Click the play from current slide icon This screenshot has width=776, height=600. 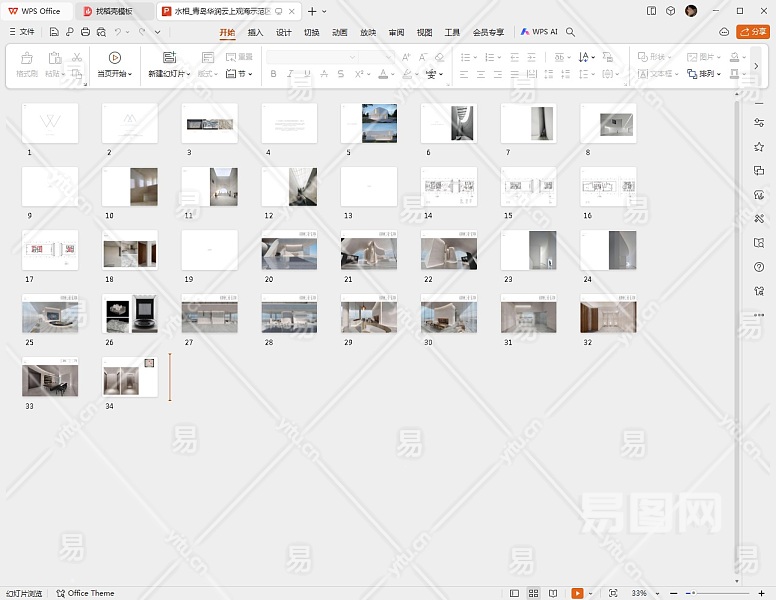(115, 57)
